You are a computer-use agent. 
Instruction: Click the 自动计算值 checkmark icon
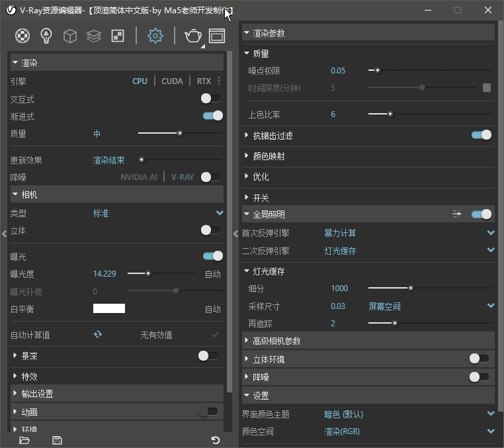216,334
